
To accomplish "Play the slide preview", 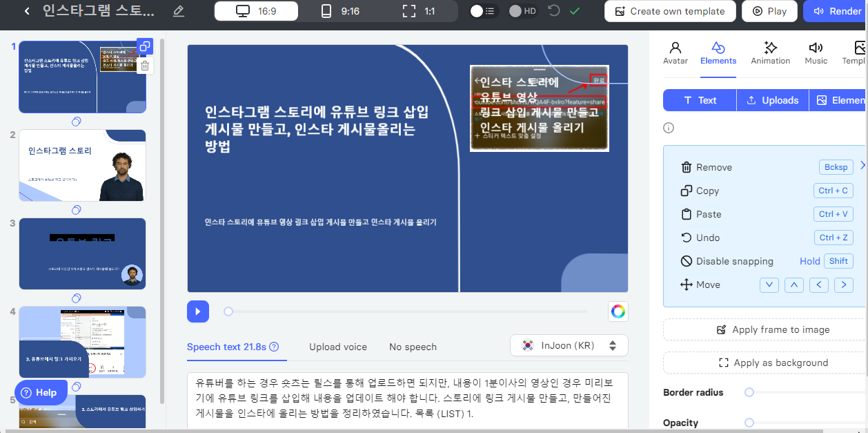I will tap(198, 311).
